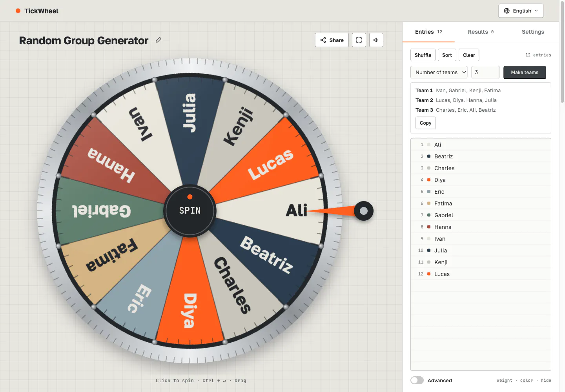Click the color swatch beside Lucas
This screenshot has width=565, height=392.
point(429,274)
